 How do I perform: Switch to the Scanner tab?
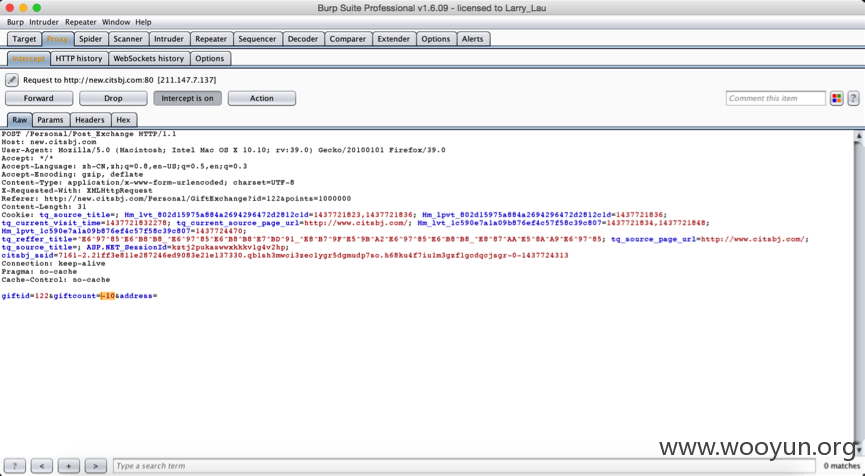pos(128,39)
